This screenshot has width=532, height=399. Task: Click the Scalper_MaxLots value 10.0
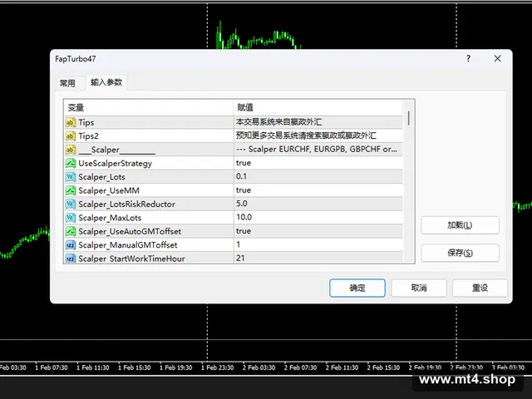click(x=244, y=217)
